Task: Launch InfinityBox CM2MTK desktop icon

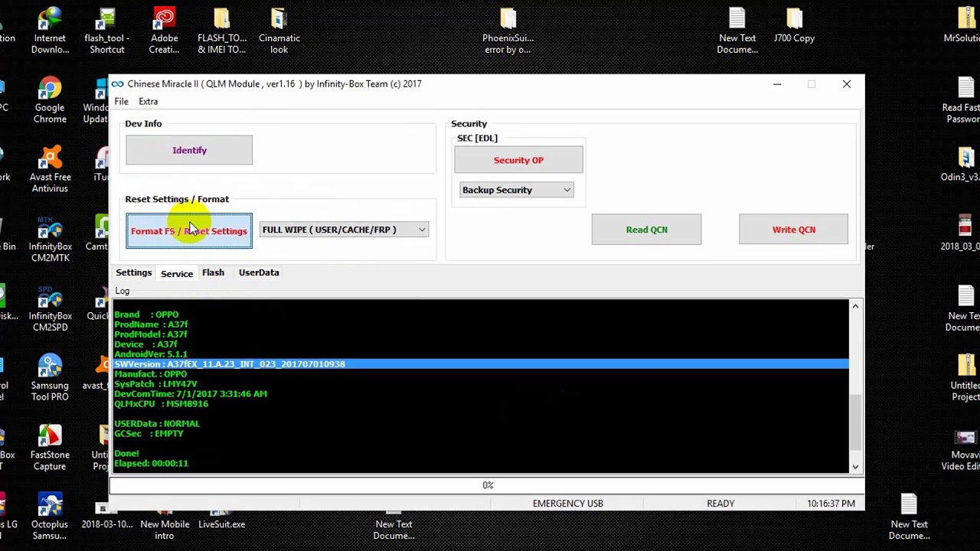Action: (50, 240)
